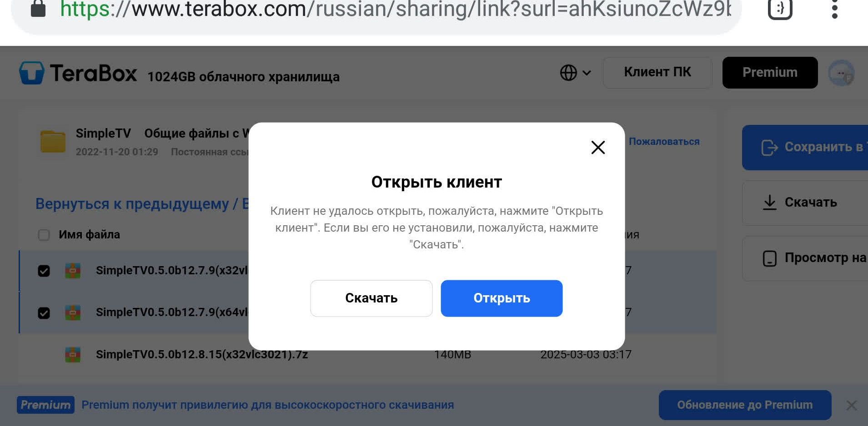Uncheck the SimpleTV x64vlc 7.9 file checkbox
This screenshot has width=868, height=426.
44,313
